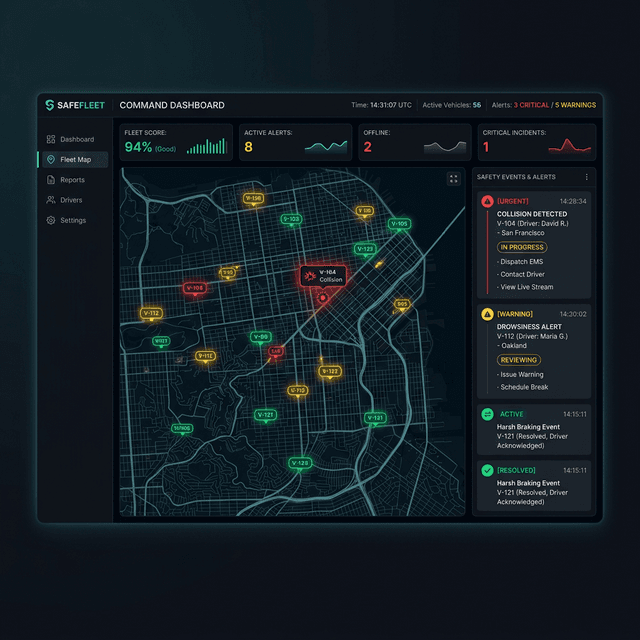The width and height of the screenshot is (640, 640).
Task: Open the Dashboard sidebar item
Action: coord(76,140)
